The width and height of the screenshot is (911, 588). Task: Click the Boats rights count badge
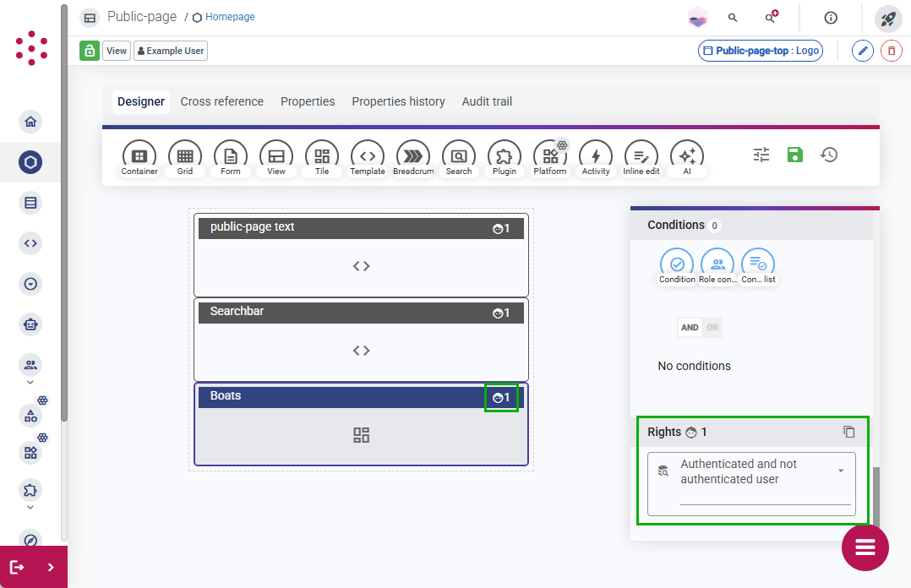tap(501, 398)
